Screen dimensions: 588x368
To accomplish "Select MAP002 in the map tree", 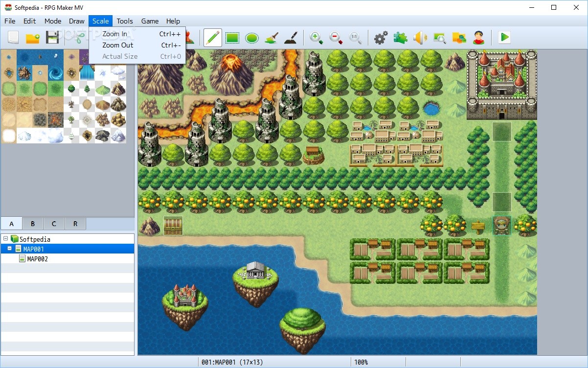I will [37, 259].
